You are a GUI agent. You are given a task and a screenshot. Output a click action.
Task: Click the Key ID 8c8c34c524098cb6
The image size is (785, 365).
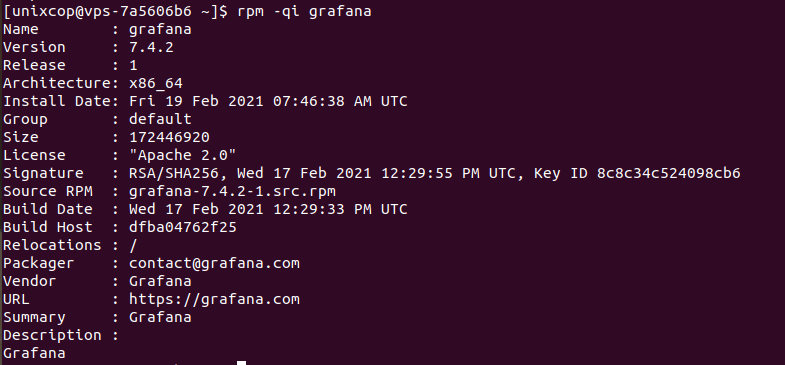637,173
